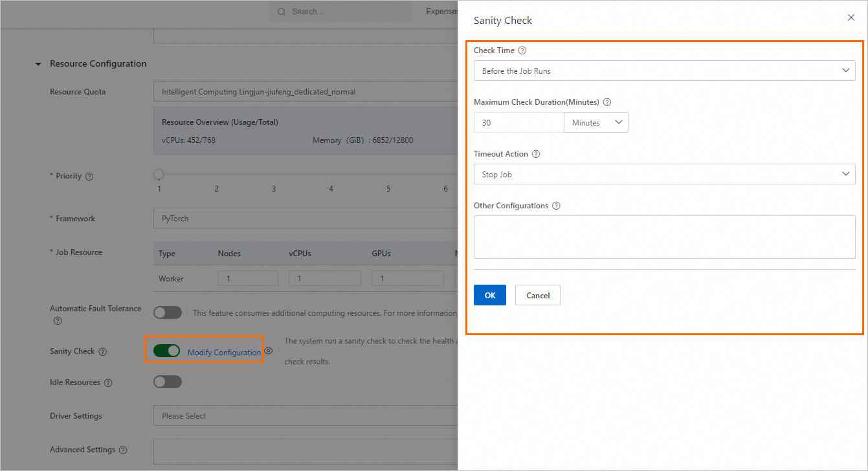The image size is (868, 471).
Task: Turn off the Sanity Check switch
Action: (168, 351)
